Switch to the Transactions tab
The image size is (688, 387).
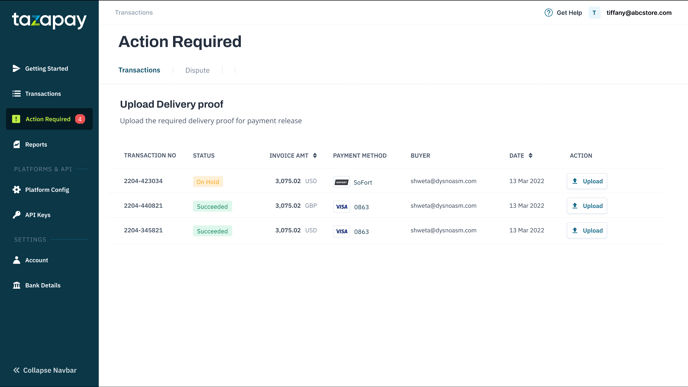(139, 70)
